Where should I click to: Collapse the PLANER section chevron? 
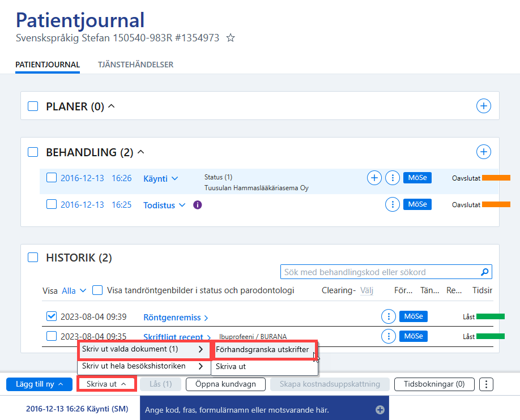(x=112, y=106)
